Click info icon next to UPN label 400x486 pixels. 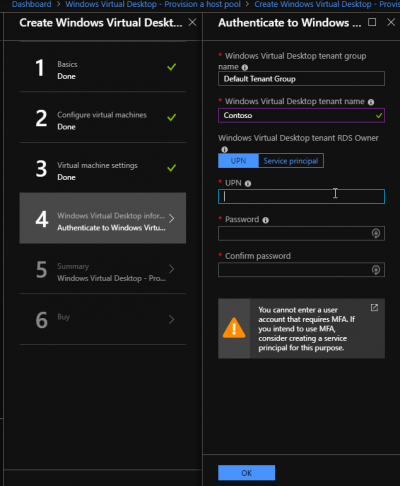click(x=248, y=184)
